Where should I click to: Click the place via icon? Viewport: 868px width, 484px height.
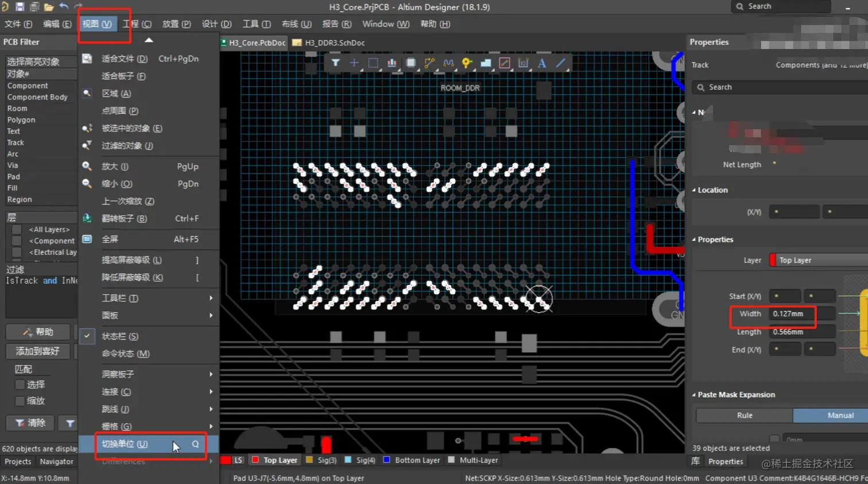coord(467,63)
